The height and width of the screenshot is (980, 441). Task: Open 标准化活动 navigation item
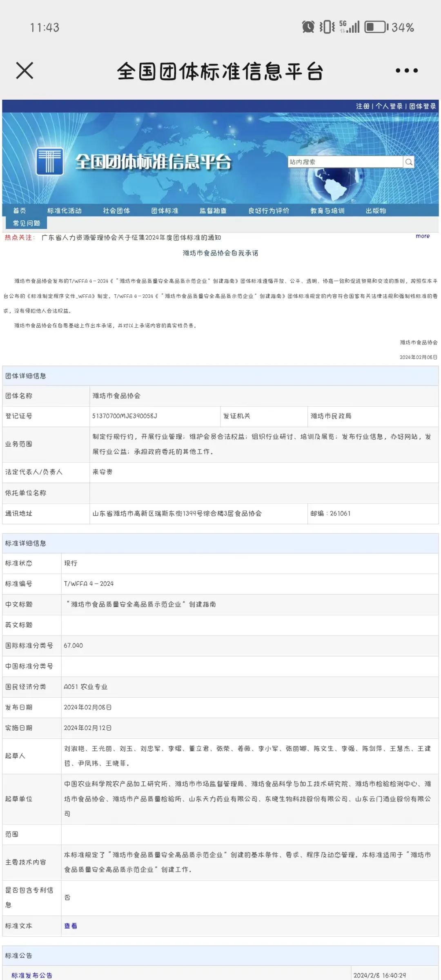(65, 211)
